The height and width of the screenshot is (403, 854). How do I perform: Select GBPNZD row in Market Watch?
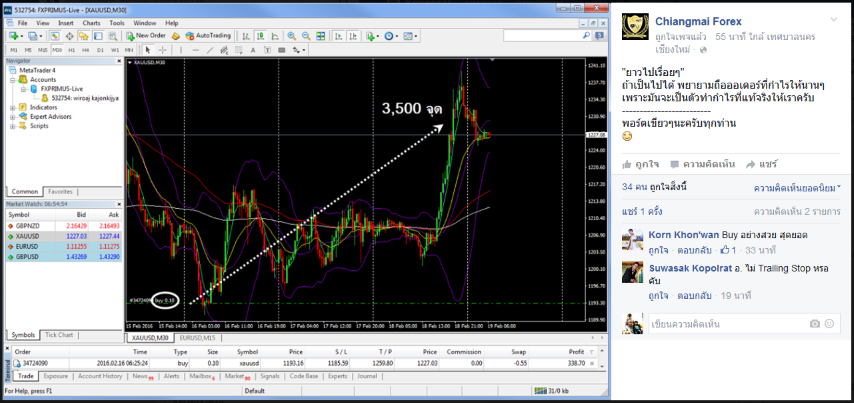pyautogui.click(x=64, y=225)
